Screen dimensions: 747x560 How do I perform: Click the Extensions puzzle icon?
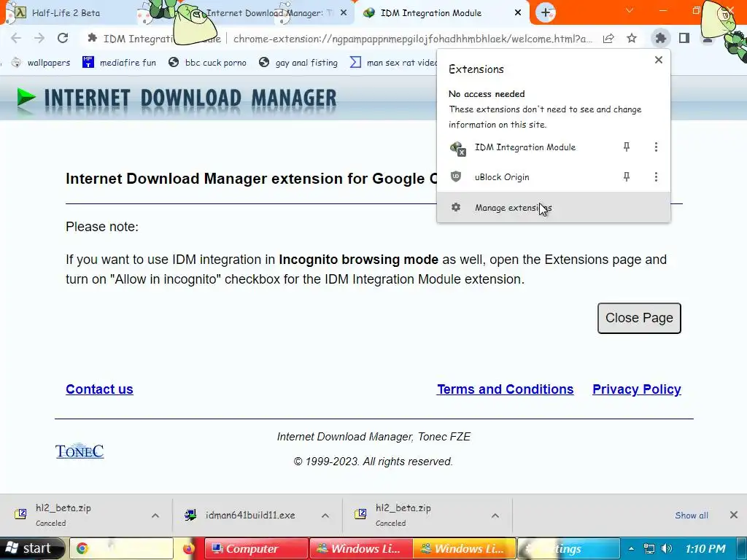[x=661, y=38]
